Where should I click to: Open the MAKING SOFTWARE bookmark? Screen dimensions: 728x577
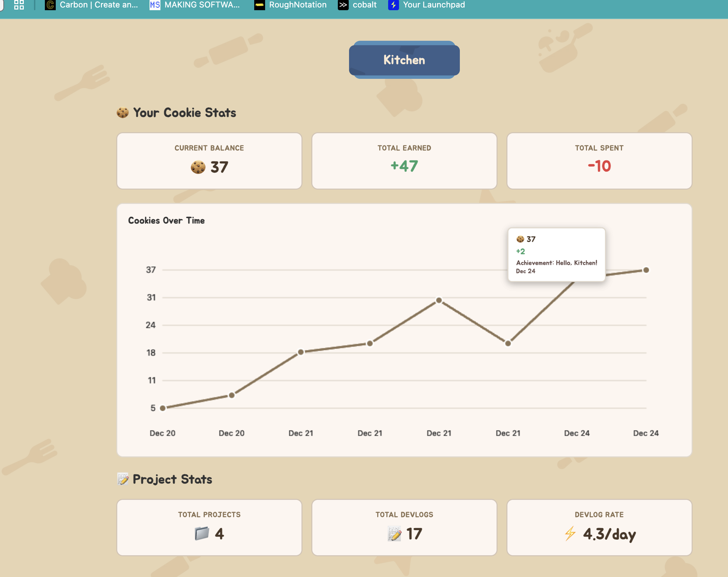click(195, 5)
